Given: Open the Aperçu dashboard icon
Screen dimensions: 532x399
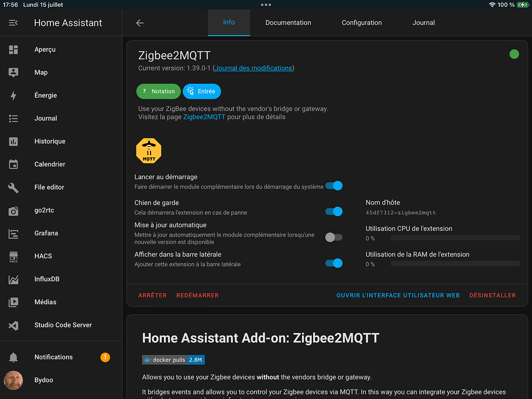Looking at the screenshot, I should click(x=13, y=49).
